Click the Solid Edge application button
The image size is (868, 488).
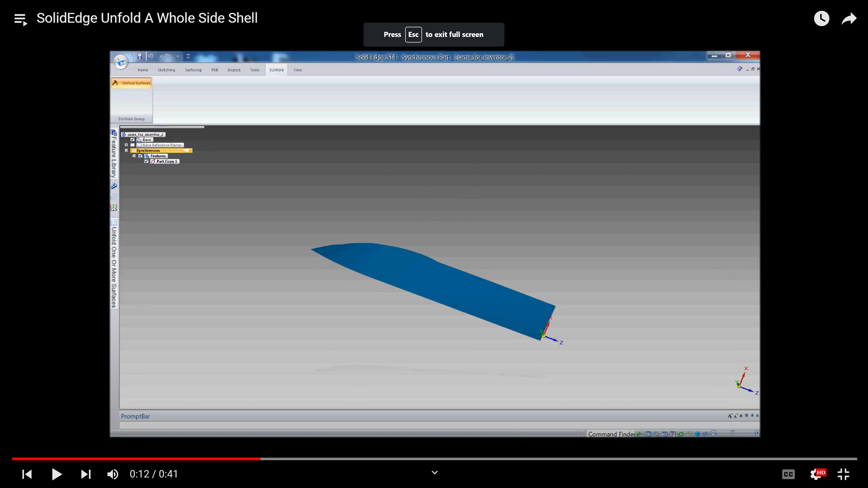pyautogui.click(x=121, y=61)
